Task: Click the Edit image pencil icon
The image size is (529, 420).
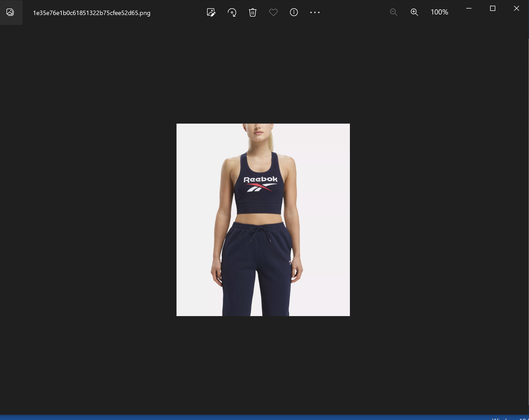Action: click(x=211, y=12)
